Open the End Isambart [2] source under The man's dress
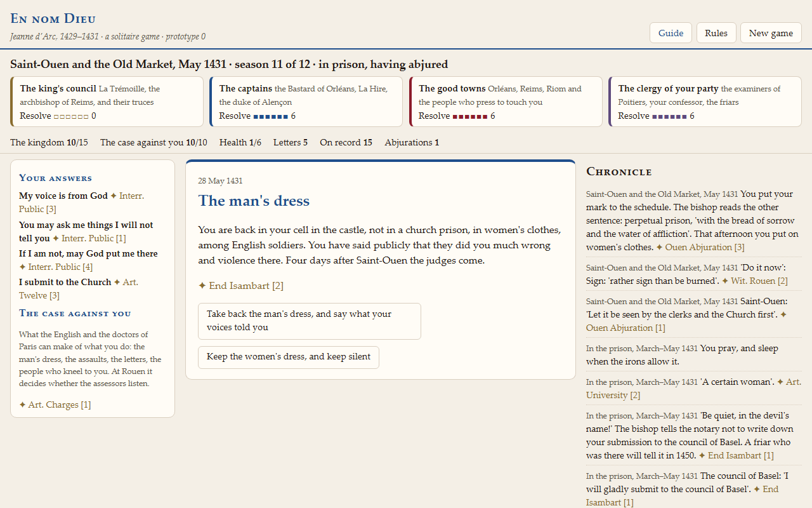 click(x=241, y=286)
